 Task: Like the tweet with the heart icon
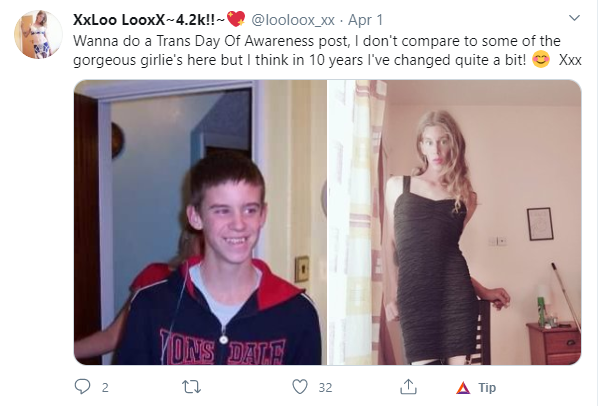(x=300, y=387)
